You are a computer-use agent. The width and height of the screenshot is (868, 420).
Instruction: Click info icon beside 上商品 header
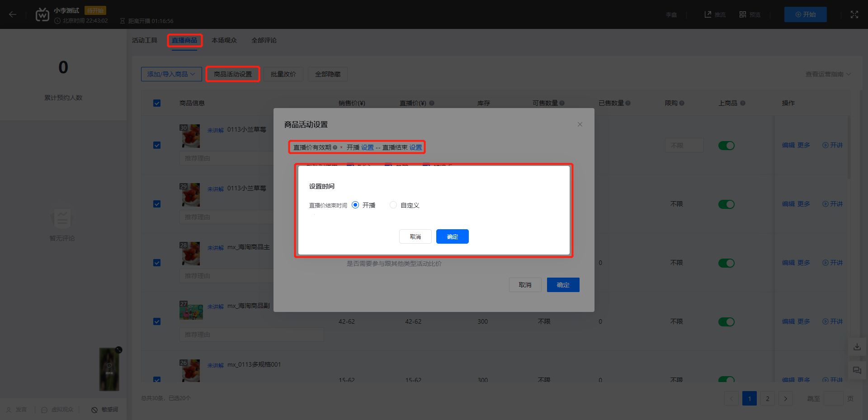(x=743, y=103)
